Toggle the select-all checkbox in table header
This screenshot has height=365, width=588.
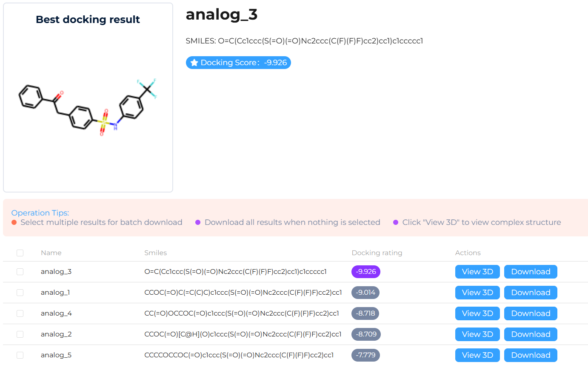pyautogui.click(x=20, y=253)
